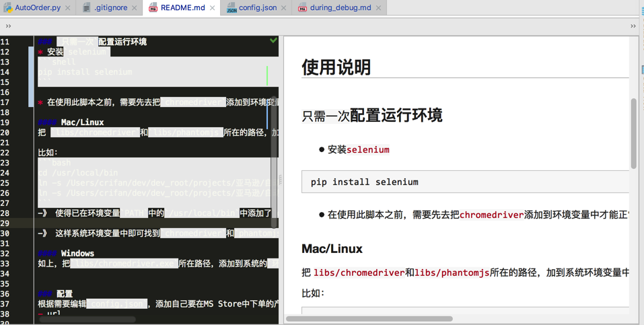Expand hidden toolbar items via the right chevrons

[633, 26]
